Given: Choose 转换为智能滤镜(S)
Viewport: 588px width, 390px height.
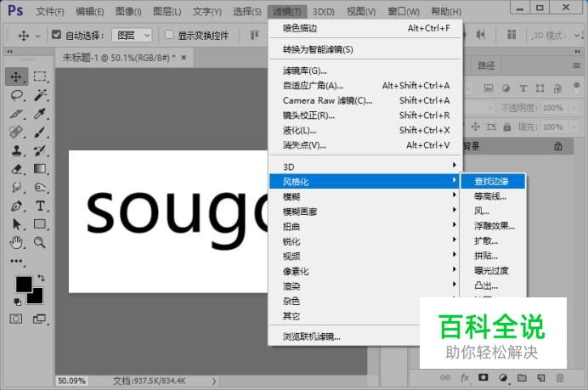Looking at the screenshot, I should coord(366,49).
